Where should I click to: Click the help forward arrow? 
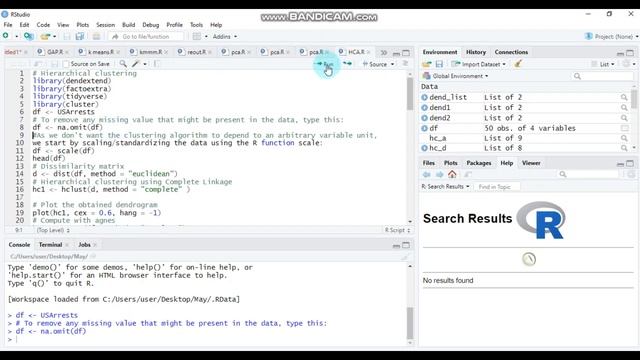pos(439,175)
